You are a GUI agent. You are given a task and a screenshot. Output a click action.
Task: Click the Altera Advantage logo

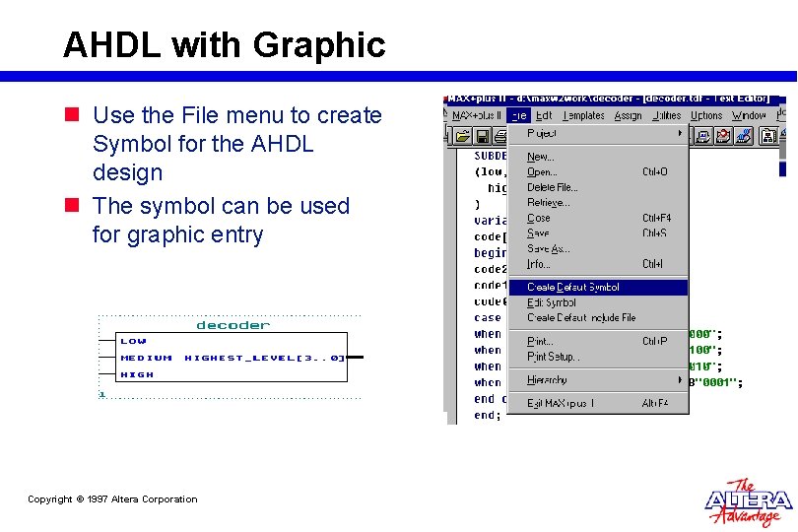point(749,502)
